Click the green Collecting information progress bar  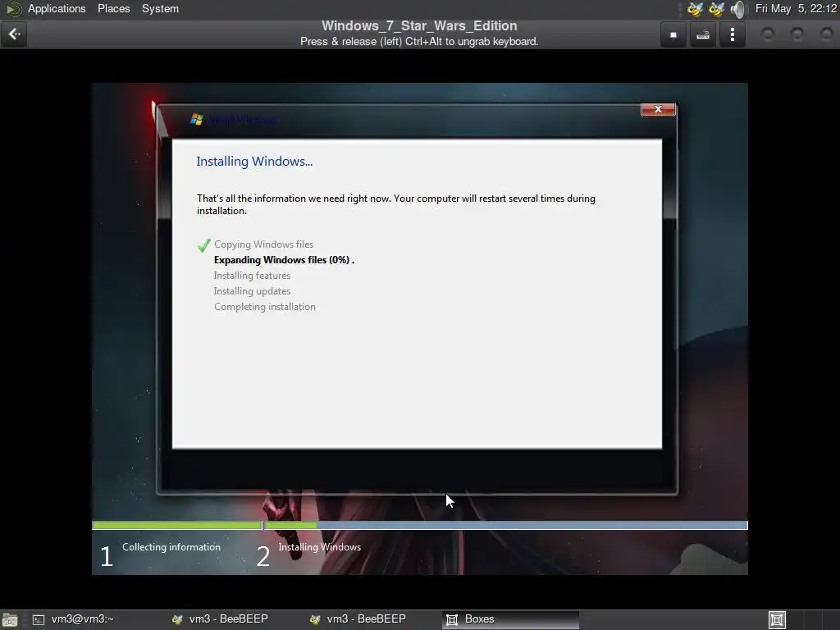(177, 526)
